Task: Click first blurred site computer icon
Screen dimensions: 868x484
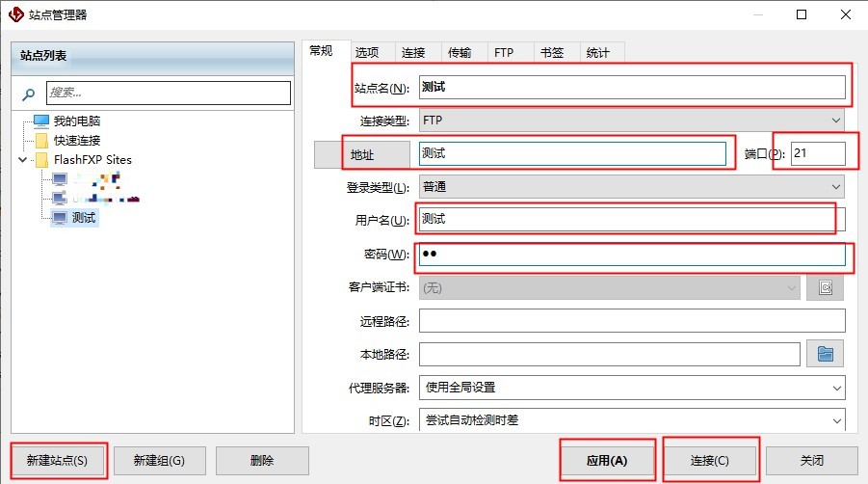Action: (x=60, y=179)
